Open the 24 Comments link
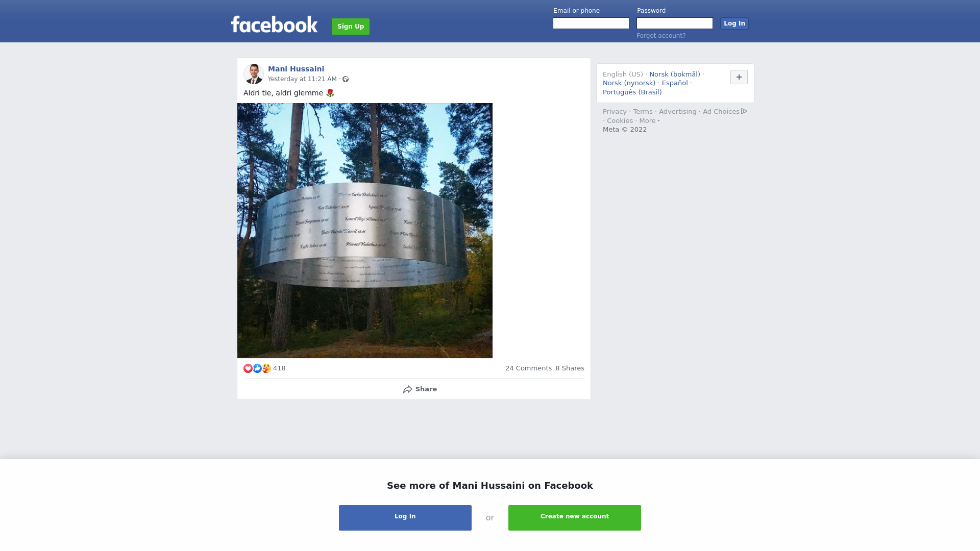 (528, 368)
